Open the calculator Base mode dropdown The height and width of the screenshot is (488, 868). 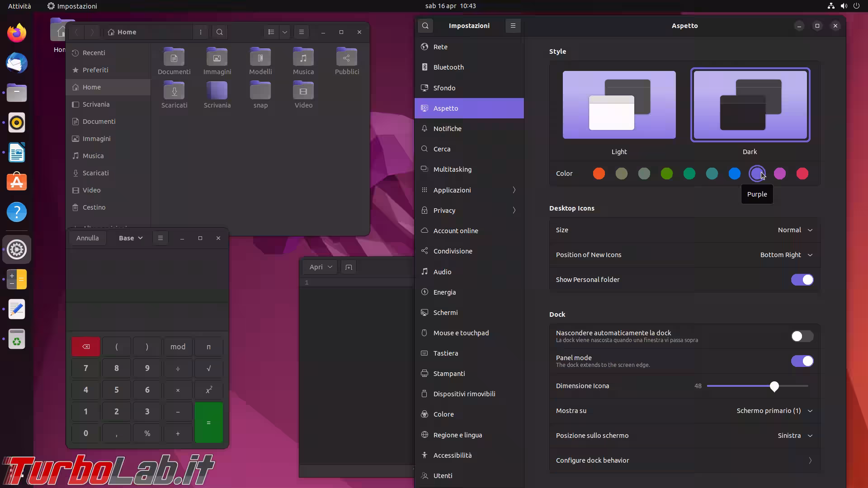point(131,238)
